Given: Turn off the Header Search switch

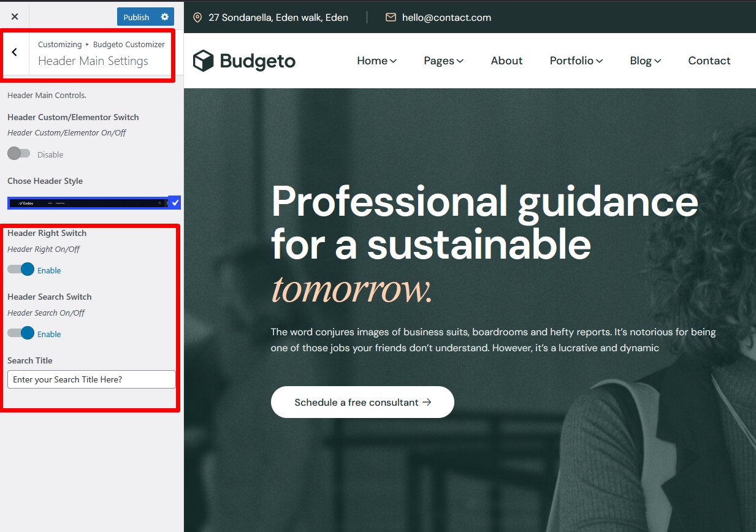Looking at the screenshot, I should click(x=21, y=333).
